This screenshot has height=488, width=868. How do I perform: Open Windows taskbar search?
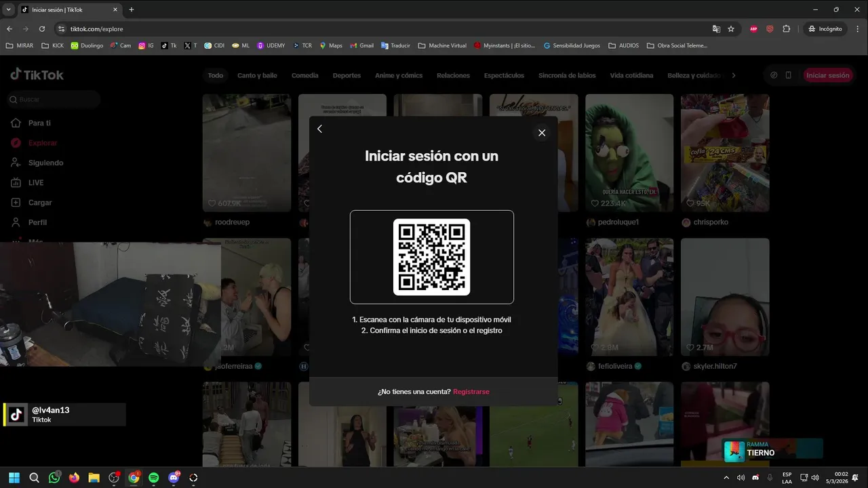click(35, 478)
